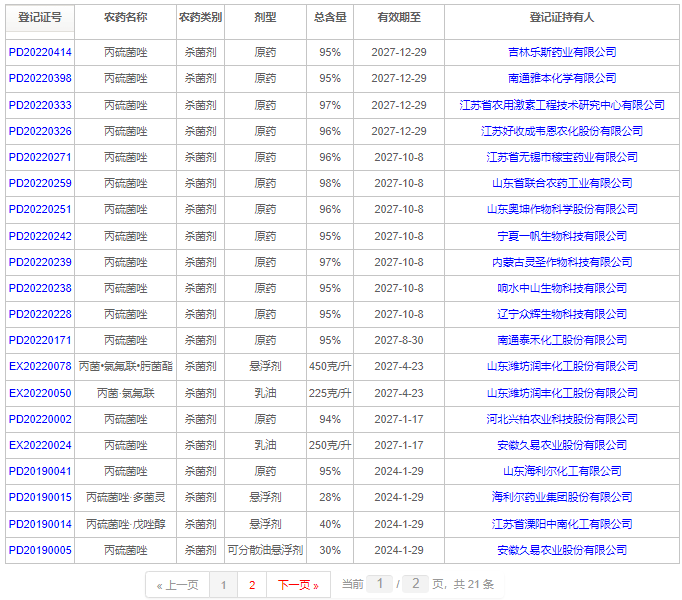Open holder 江苏省无锡市稼宝药业有限公司

[562, 158]
